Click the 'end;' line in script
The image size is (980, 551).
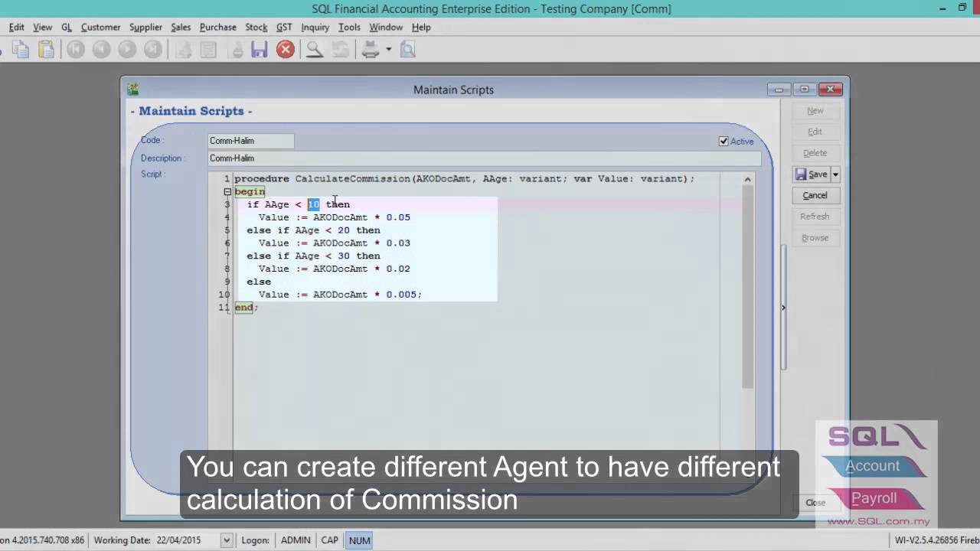pyautogui.click(x=247, y=308)
